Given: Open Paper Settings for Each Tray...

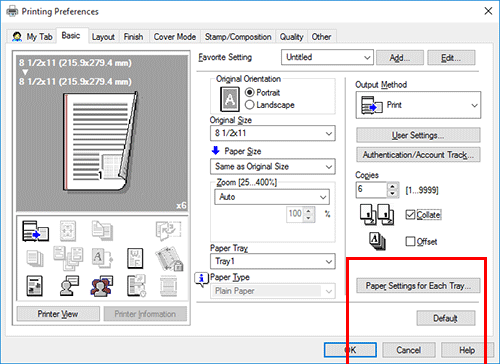Looking at the screenshot, I should [418, 286].
